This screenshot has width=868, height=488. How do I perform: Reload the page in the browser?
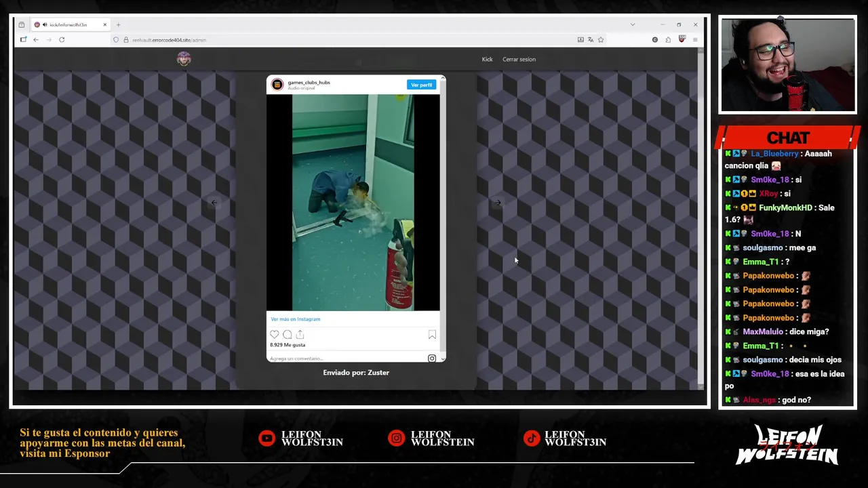[x=62, y=40]
